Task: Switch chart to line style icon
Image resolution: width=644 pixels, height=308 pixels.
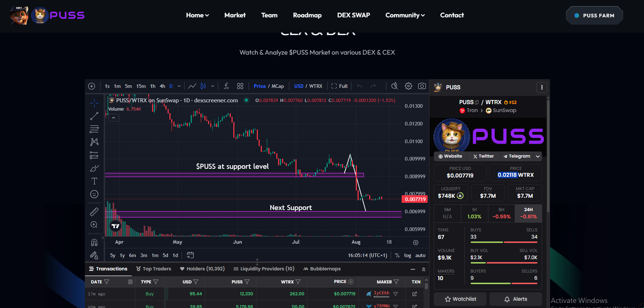Action: (x=192, y=86)
